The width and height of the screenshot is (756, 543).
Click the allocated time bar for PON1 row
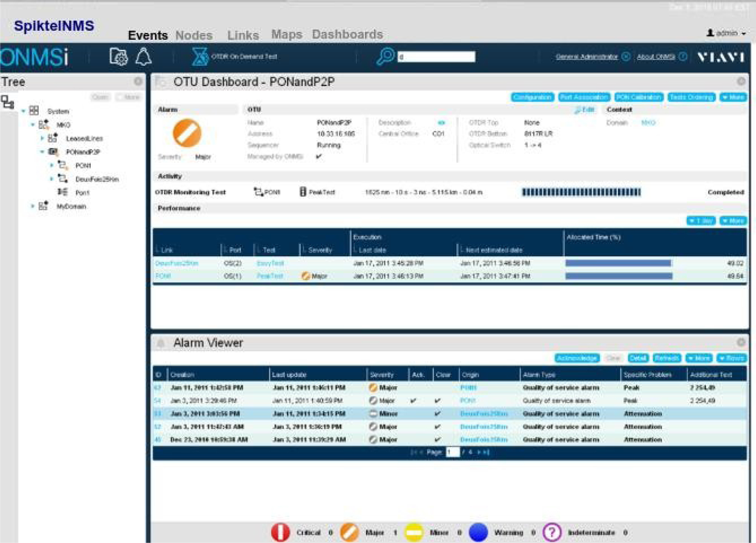[x=619, y=276]
